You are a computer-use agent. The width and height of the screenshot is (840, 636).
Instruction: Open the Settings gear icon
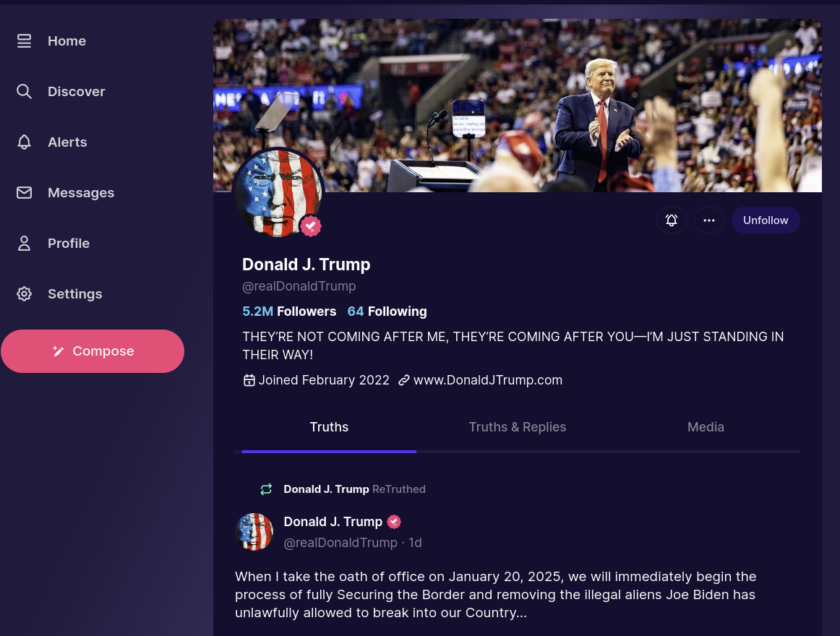point(24,293)
